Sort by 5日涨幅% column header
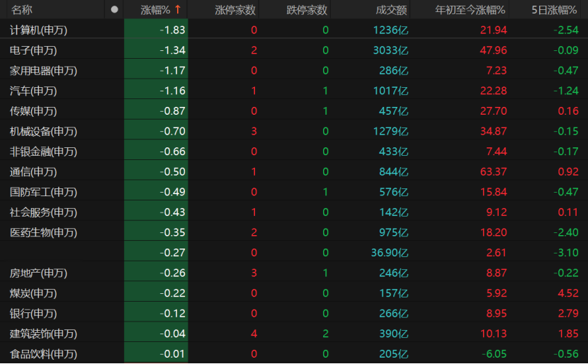 pyautogui.click(x=554, y=10)
